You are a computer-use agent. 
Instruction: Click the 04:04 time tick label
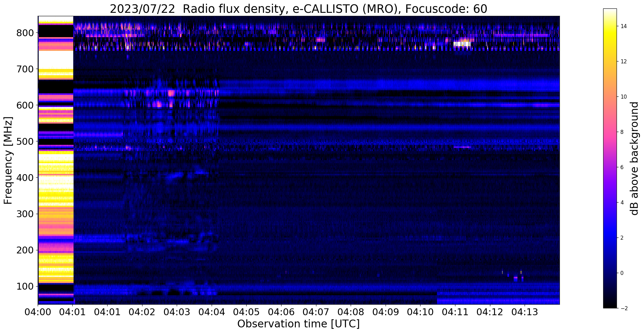tap(212, 312)
